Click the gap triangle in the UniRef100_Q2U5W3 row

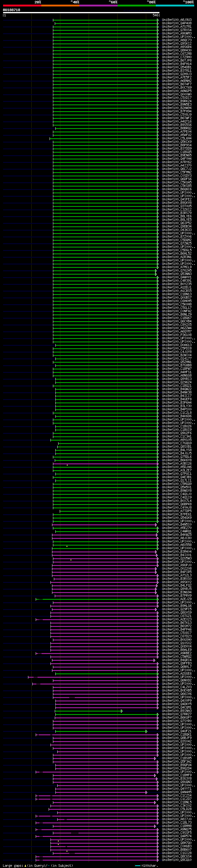[71, 559]
